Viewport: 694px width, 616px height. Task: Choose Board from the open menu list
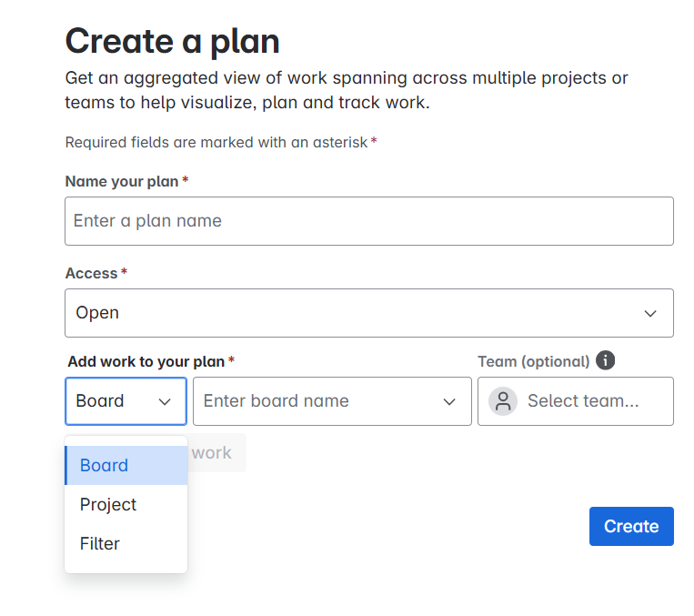tap(104, 465)
